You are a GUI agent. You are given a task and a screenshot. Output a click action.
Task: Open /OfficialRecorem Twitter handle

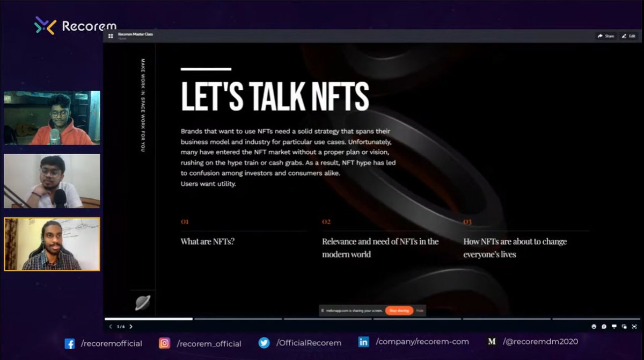coord(309,343)
